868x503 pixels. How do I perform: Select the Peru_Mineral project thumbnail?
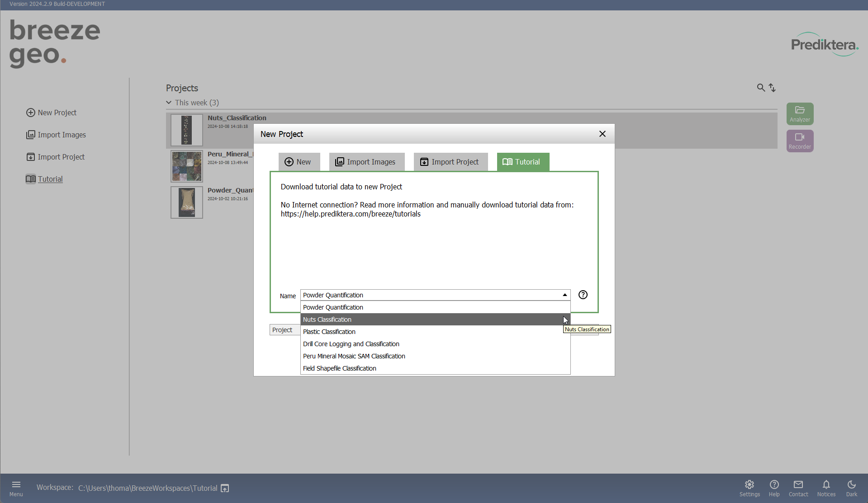point(186,166)
